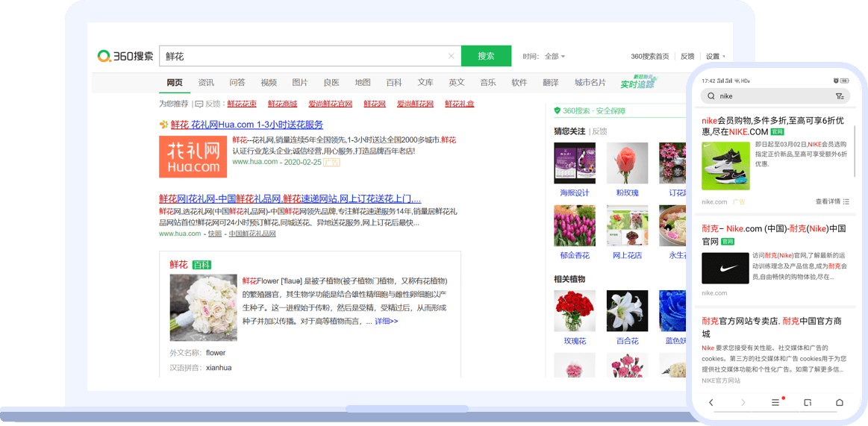Click the flower favicon before the first result
Viewport: 868px width, 426px height.
(x=163, y=125)
